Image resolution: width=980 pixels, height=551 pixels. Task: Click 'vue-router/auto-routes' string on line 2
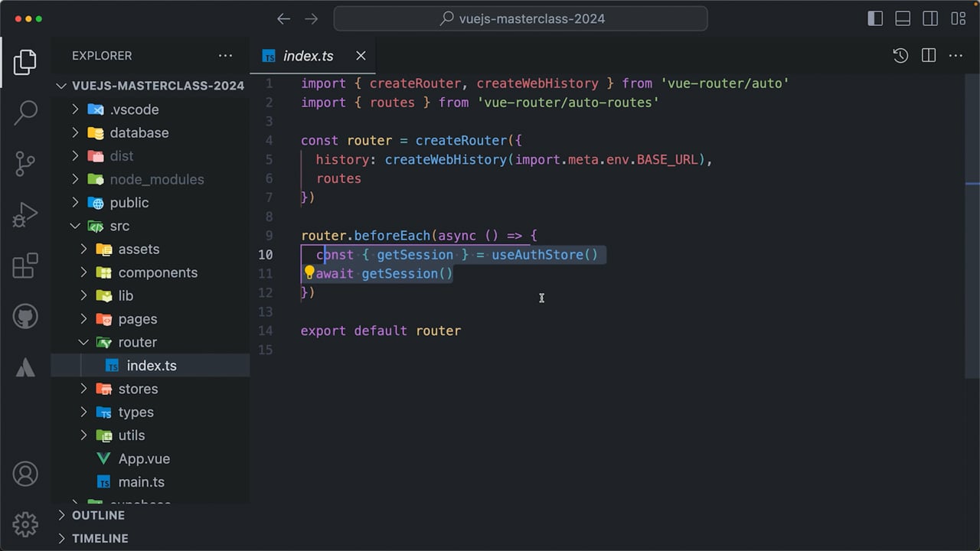coord(568,103)
